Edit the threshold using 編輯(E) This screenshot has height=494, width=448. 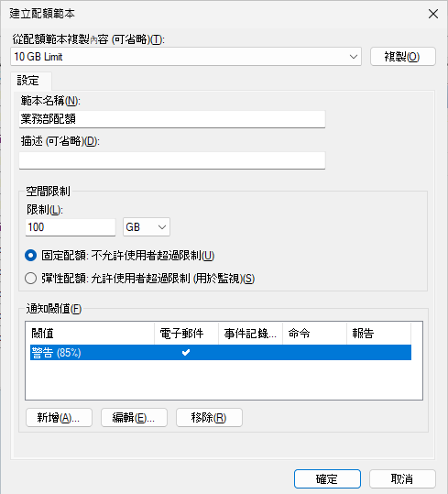coord(134,418)
